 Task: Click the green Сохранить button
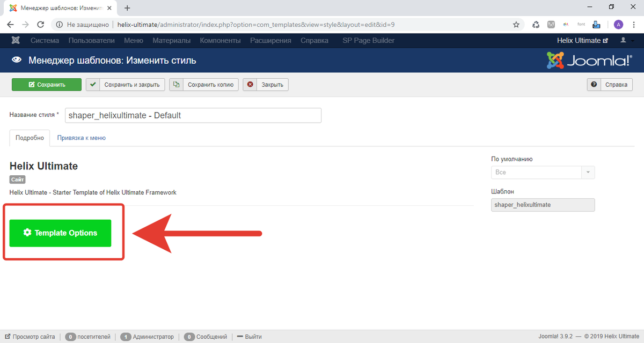point(47,85)
